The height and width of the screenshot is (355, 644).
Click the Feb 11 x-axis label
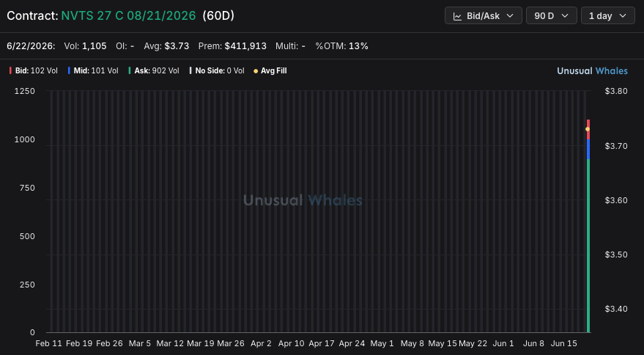pyautogui.click(x=49, y=343)
